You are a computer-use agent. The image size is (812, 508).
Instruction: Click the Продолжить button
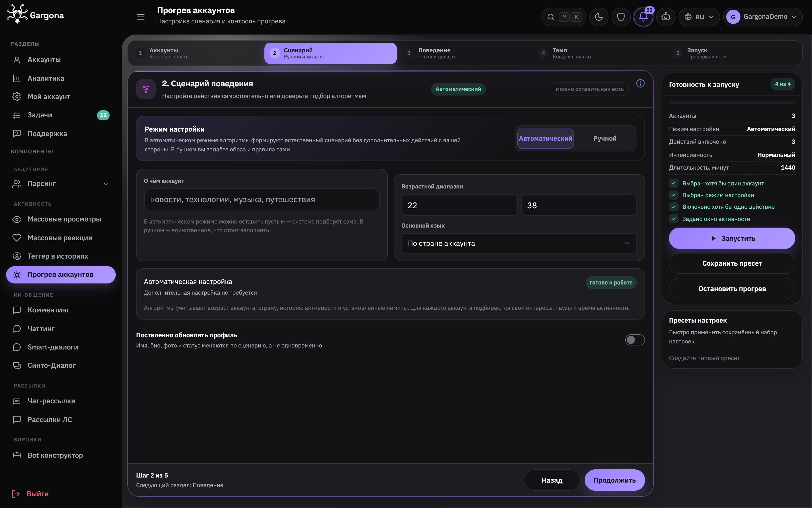[x=614, y=480]
